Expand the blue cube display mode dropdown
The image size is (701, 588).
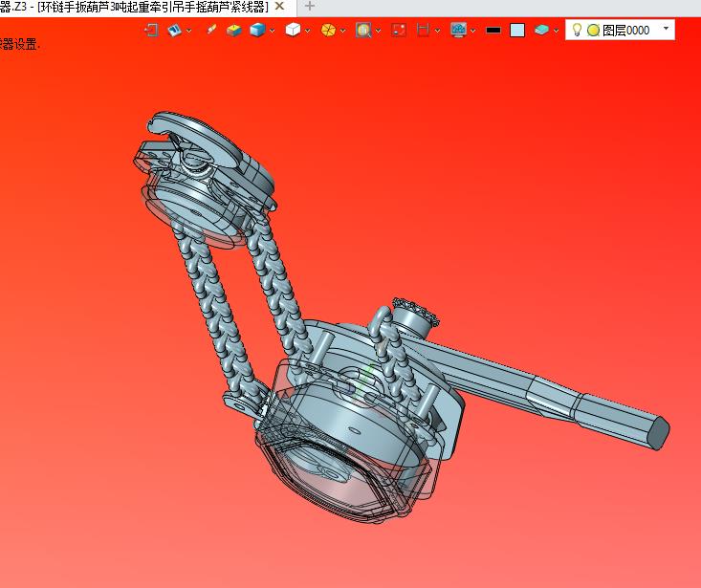coord(273,31)
